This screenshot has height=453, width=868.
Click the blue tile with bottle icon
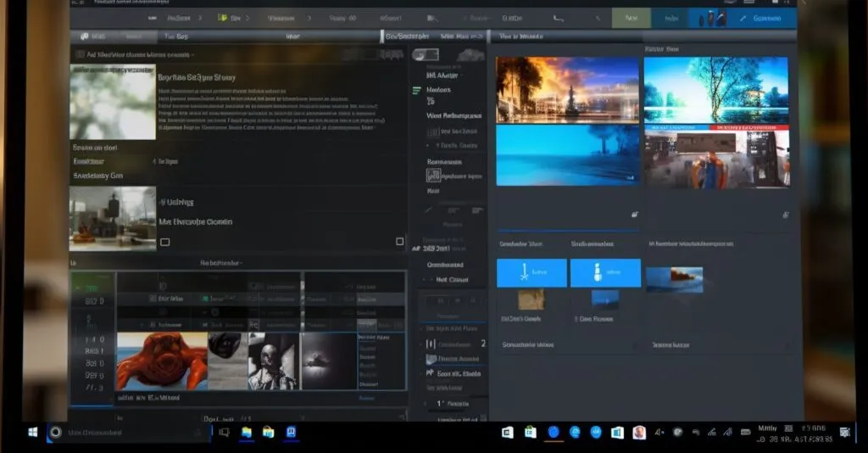605,272
